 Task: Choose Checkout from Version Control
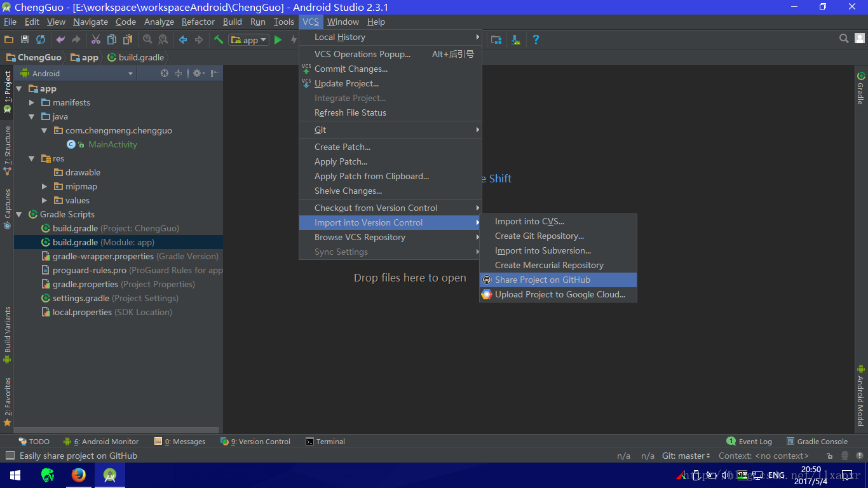[x=391, y=208]
